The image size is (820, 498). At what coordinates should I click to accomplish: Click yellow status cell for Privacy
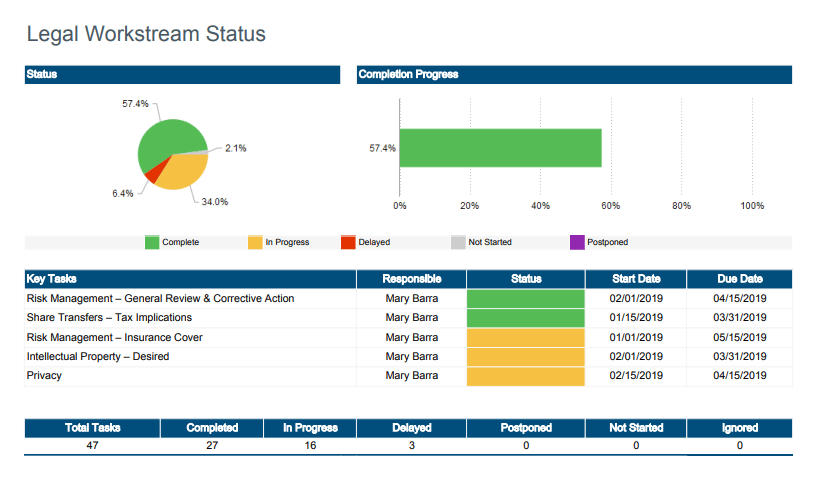coord(526,377)
